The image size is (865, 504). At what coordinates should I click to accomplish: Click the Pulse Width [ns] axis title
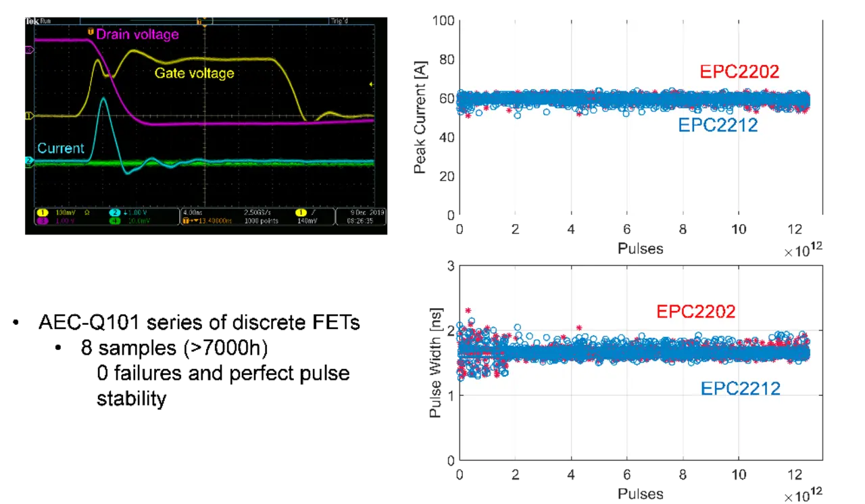[x=435, y=363]
